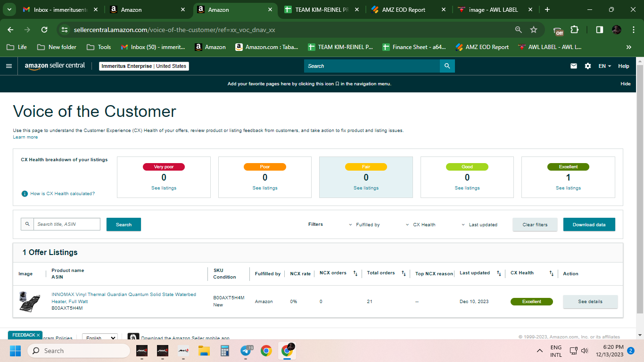The width and height of the screenshot is (644, 362).
Task: Click the Search title, ASIN input field
Action: coord(66,224)
